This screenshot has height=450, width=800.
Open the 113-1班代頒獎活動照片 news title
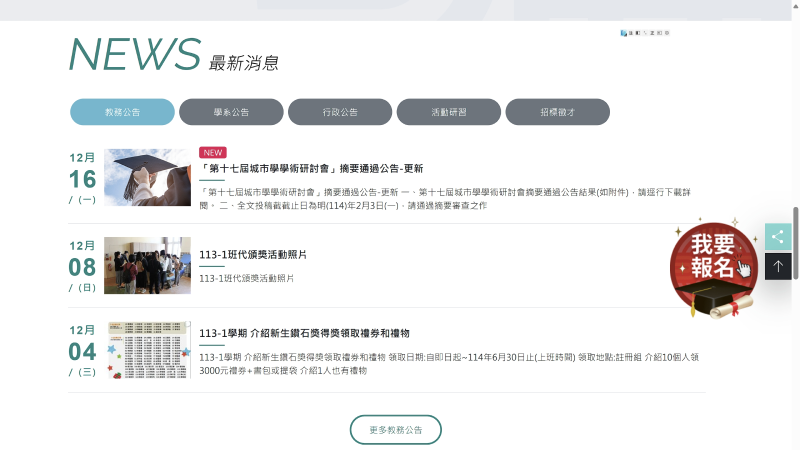(x=253, y=255)
